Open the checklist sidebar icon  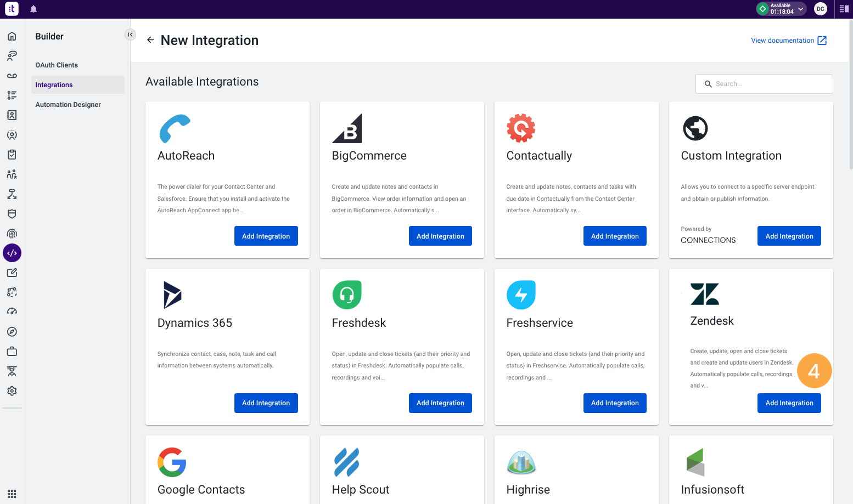[x=12, y=95]
